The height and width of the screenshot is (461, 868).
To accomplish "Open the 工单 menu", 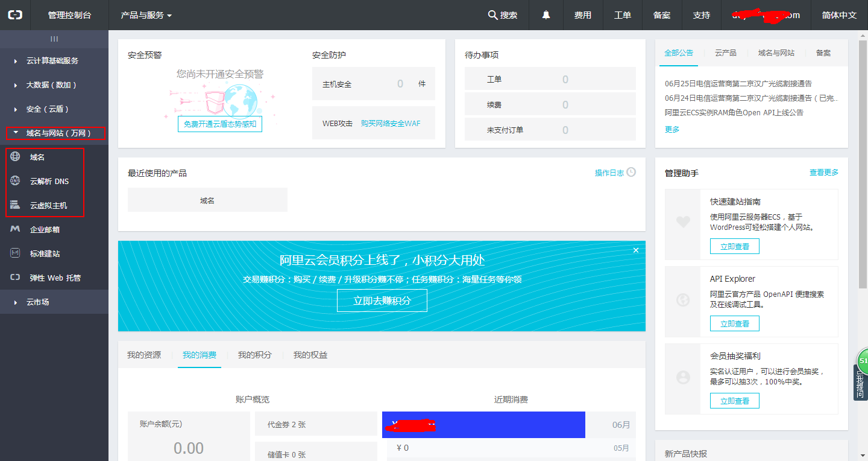I will 623,15.
